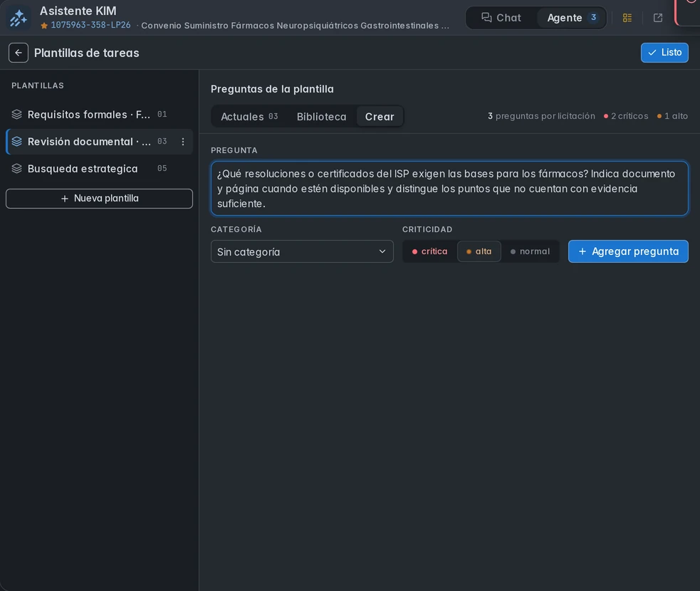Click the layers icon of Busqueda estrategica
The width and height of the screenshot is (700, 591).
click(x=16, y=169)
